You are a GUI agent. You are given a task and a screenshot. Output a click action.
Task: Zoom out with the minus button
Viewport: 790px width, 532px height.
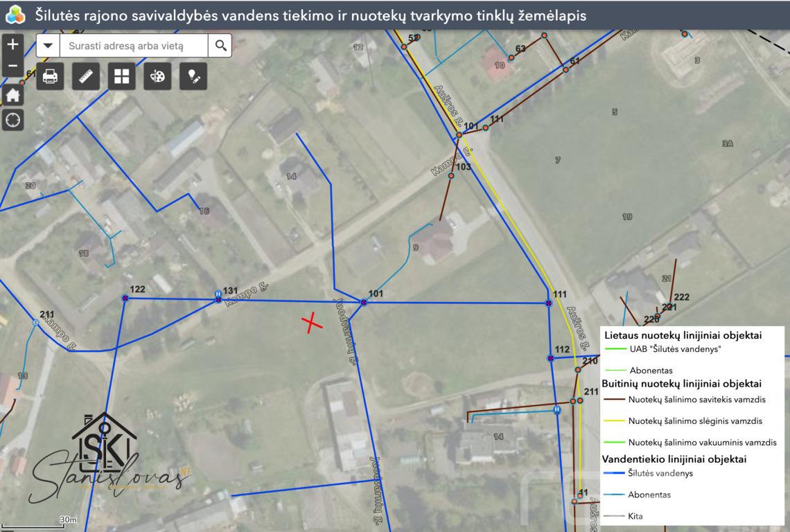[12, 66]
